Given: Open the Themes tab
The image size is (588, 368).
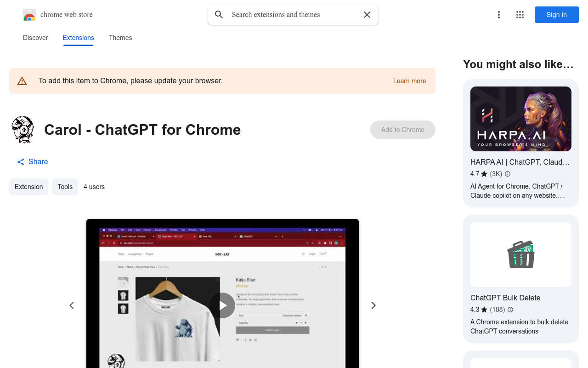Looking at the screenshot, I should (x=120, y=38).
